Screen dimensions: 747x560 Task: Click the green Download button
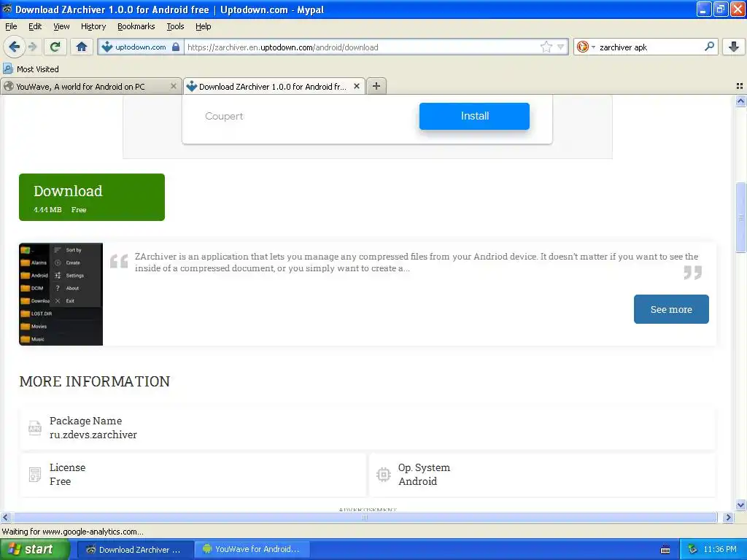(92, 197)
